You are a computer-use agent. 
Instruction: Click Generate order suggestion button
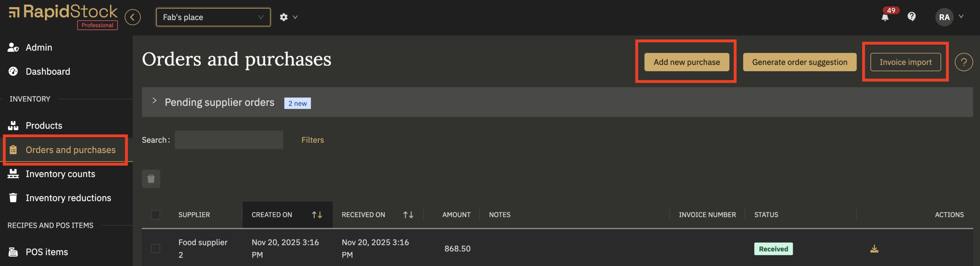tap(799, 62)
